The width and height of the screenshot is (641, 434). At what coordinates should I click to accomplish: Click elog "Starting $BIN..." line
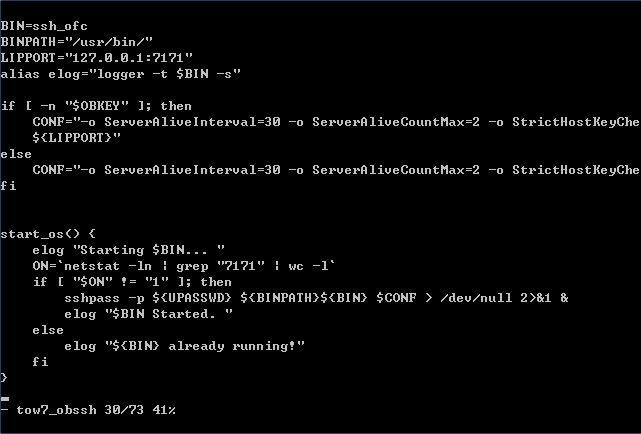(x=128, y=250)
